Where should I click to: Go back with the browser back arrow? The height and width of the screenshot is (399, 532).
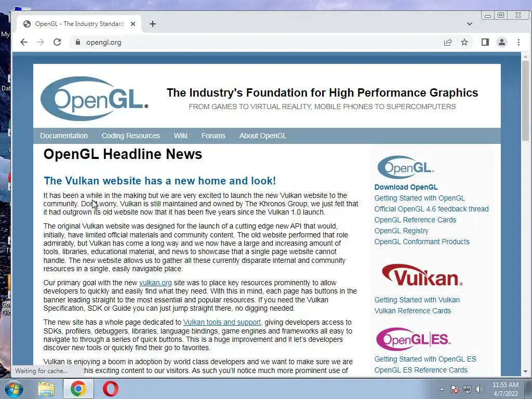click(24, 42)
